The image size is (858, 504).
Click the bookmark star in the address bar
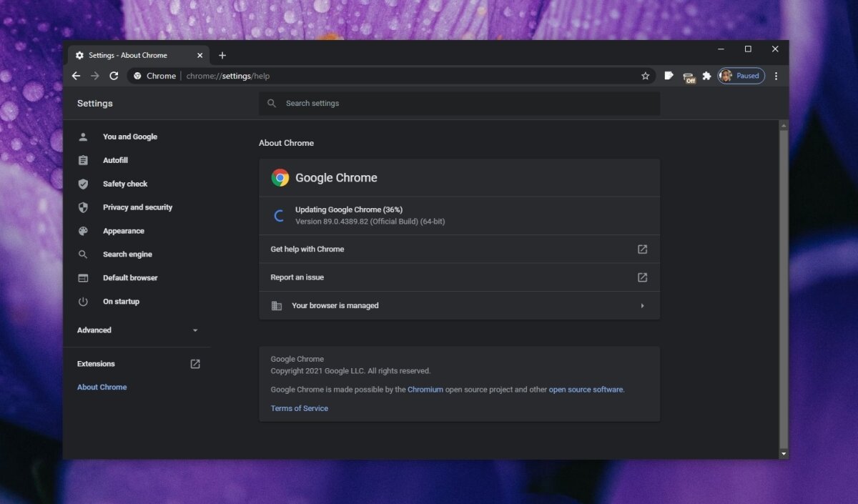click(646, 75)
